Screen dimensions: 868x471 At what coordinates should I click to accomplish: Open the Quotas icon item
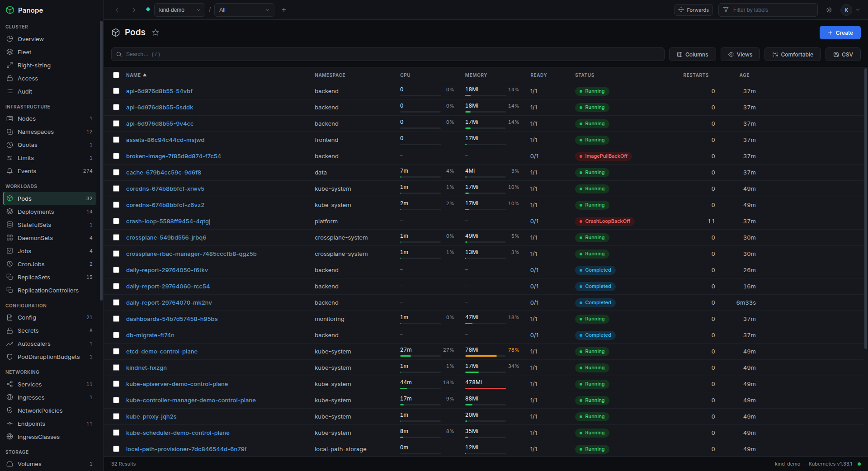point(9,145)
